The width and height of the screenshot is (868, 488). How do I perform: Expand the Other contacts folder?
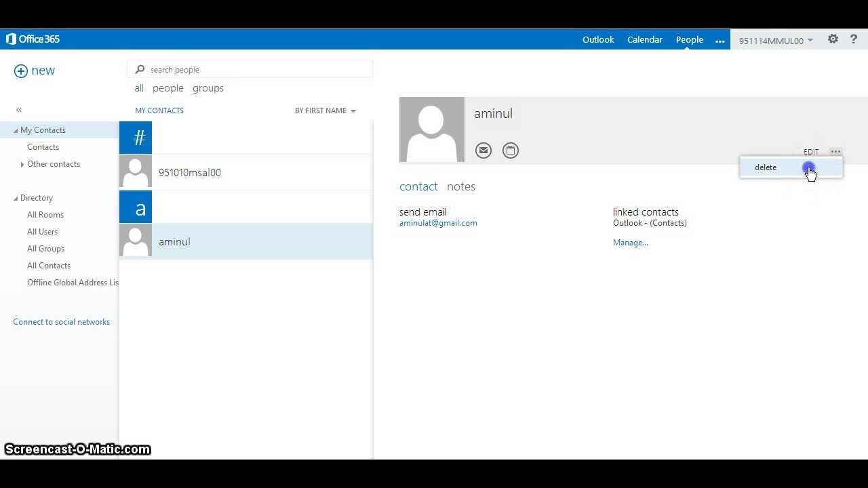click(22, 164)
